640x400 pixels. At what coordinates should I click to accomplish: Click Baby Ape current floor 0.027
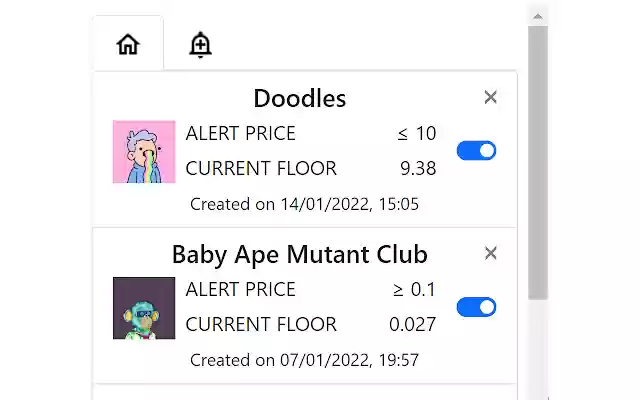tap(412, 324)
